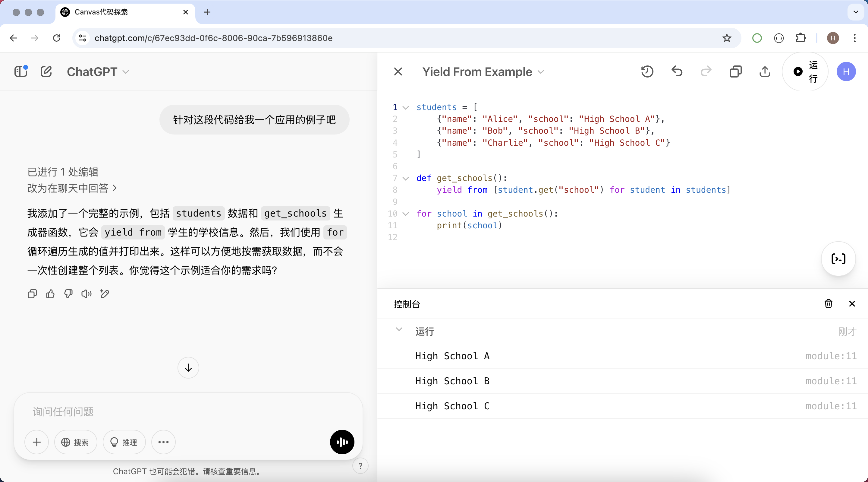Click the read aloud speaker icon
Image resolution: width=868 pixels, height=482 pixels.
(86, 294)
